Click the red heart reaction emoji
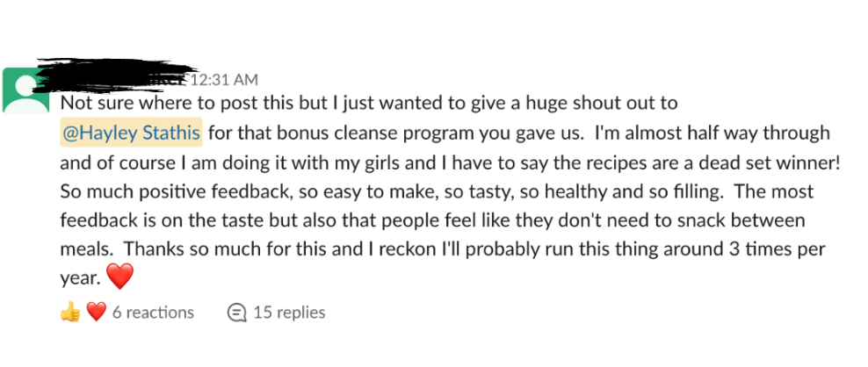Image resolution: width=868 pixels, height=367 pixels. click(96, 312)
